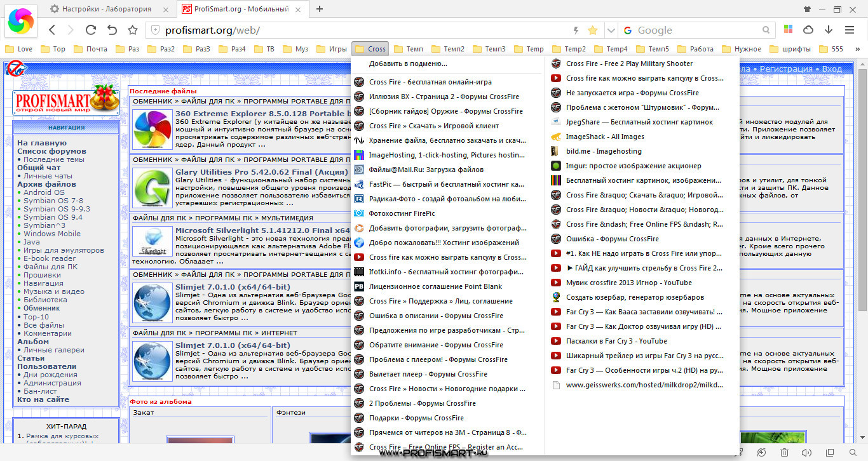
Task: Open the Love bookmarks folder
Action: (x=18, y=49)
